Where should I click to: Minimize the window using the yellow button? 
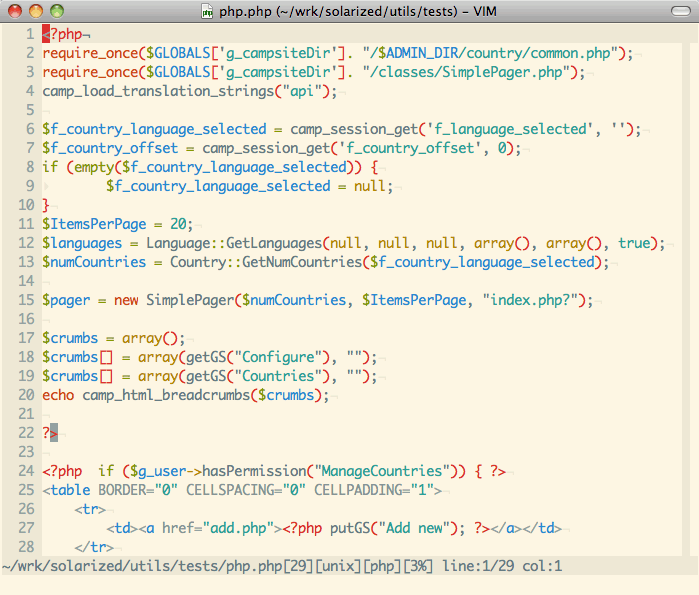point(36,11)
